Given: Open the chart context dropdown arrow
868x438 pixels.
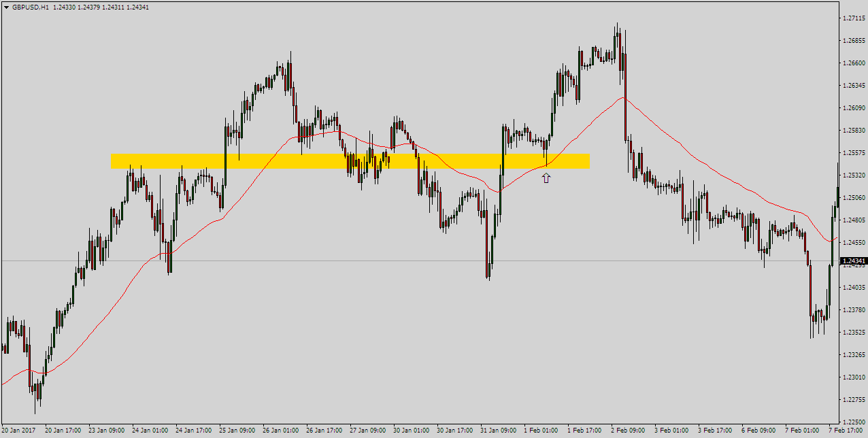Looking at the screenshot, I should pyautogui.click(x=6, y=7).
